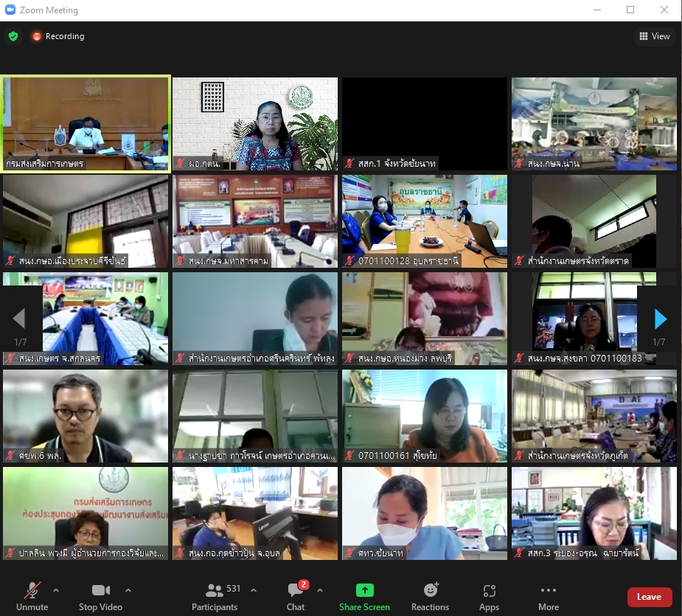682x616 pixels.
Task: Unmute the microphone
Action: click(x=32, y=596)
